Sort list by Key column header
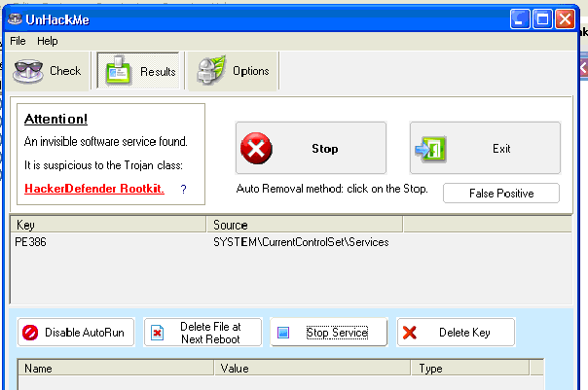 tap(107, 225)
